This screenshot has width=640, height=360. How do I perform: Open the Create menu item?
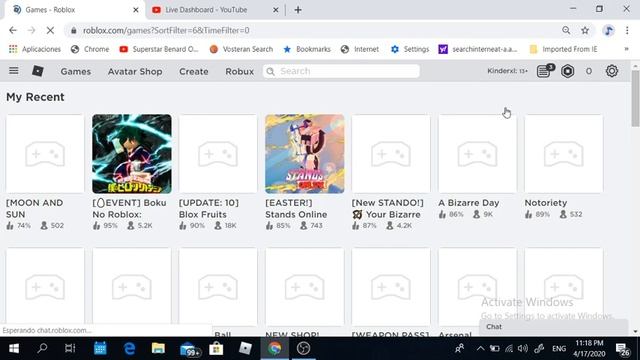[193, 71]
